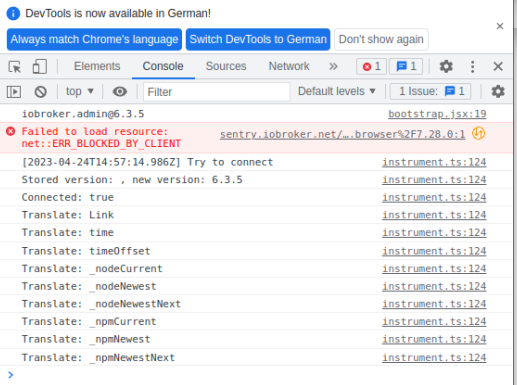The height and width of the screenshot is (385, 517).
Task: Select the Connected: true log message
Action: pyautogui.click(x=68, y=197)
